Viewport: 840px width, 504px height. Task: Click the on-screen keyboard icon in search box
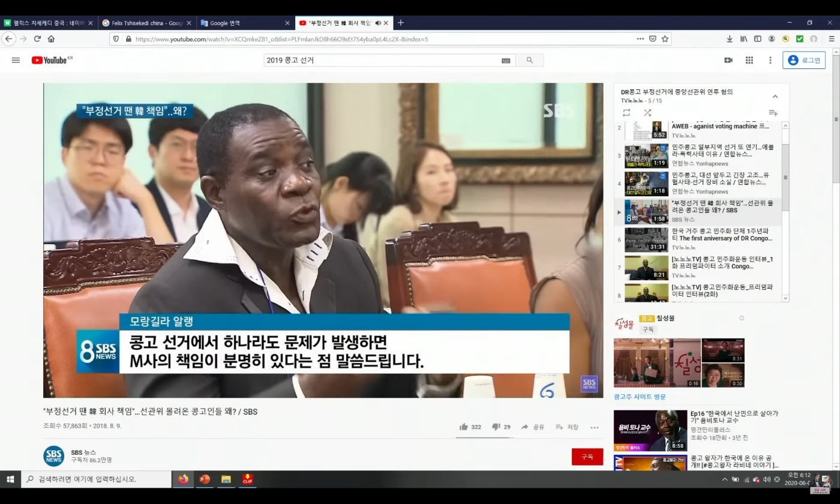(x=506, y=61)
